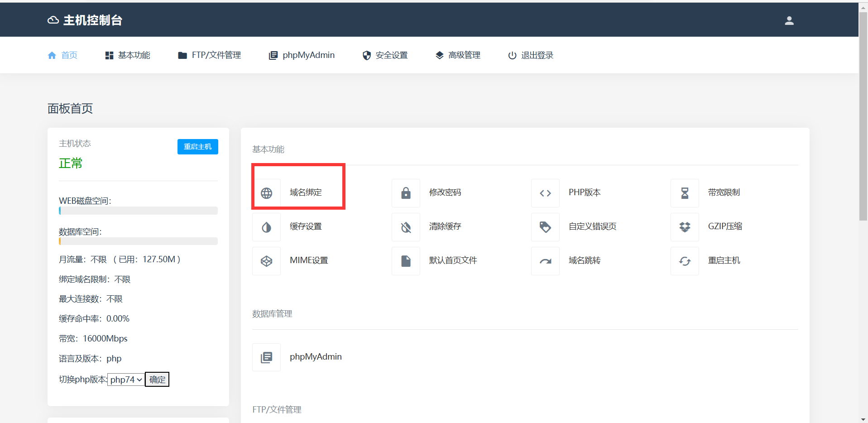The height and width of the screenshot is (423, 868).
Task: Click the user account icon in header
Action: [x=789, y=20]
